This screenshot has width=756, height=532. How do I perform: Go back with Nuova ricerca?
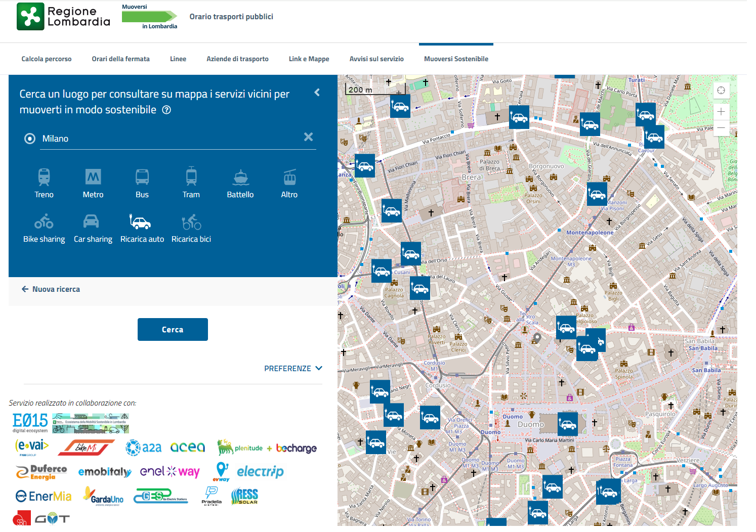(51, 289)
